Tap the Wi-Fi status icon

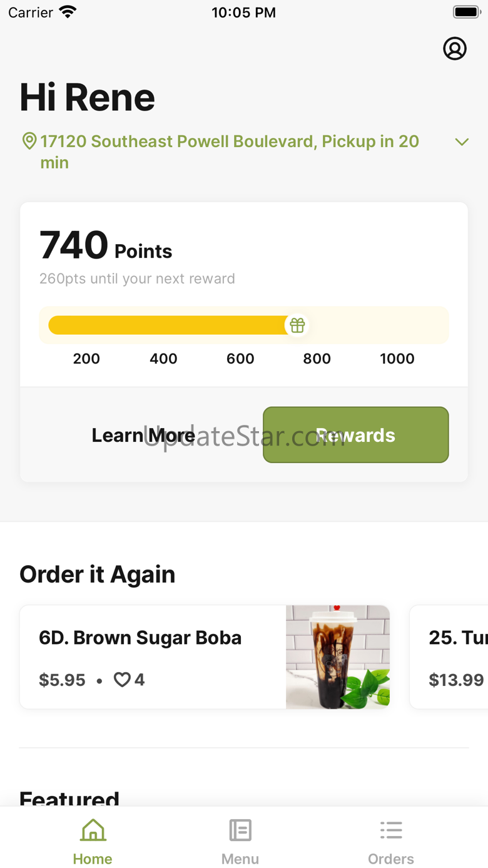click(68, 12)
